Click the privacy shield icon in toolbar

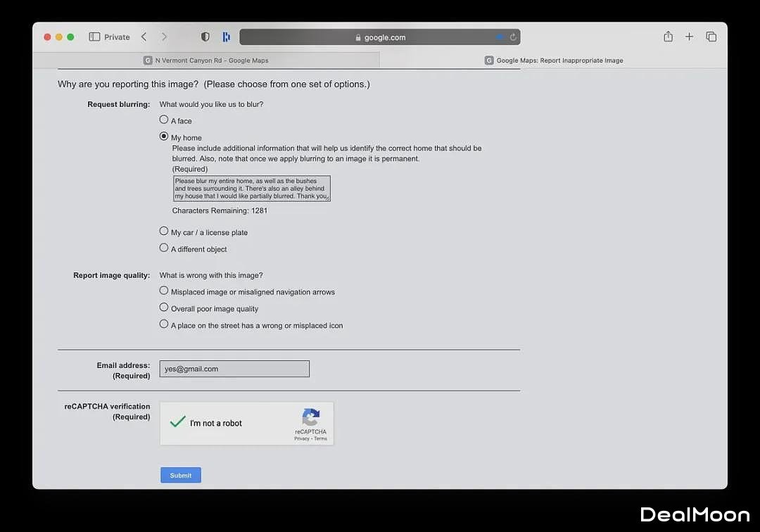pyautogui.click(x=205, y=37)
